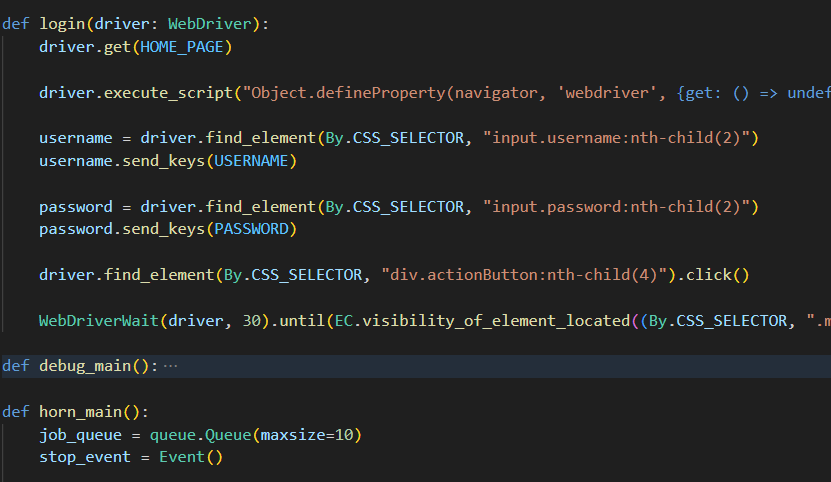Click the PASSWORD constant in send_keys
The height and width of the screenshot is (482, 831).
pos(249,229)
